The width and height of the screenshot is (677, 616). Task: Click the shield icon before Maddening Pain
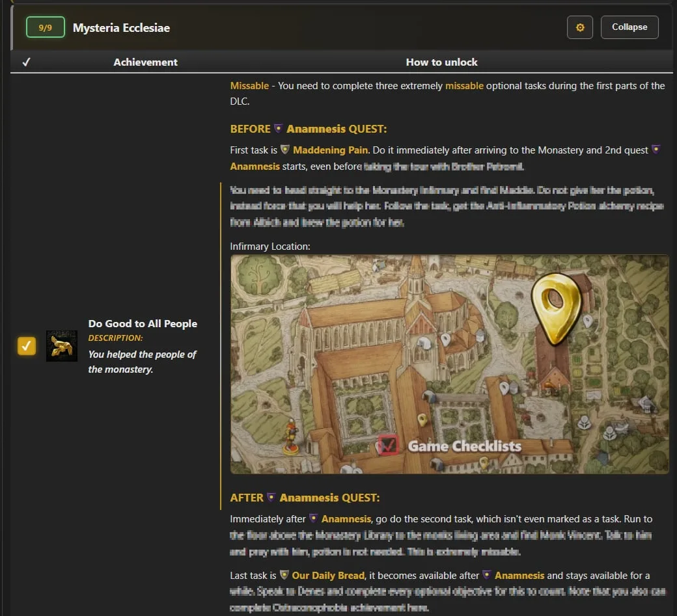(x=285, y=149)
